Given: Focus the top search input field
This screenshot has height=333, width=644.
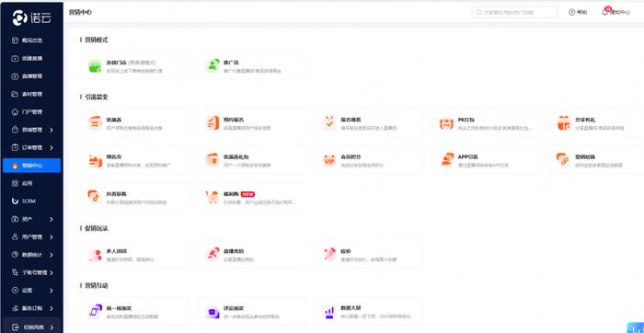Looking at the screenshot, I should pos(514,12).
